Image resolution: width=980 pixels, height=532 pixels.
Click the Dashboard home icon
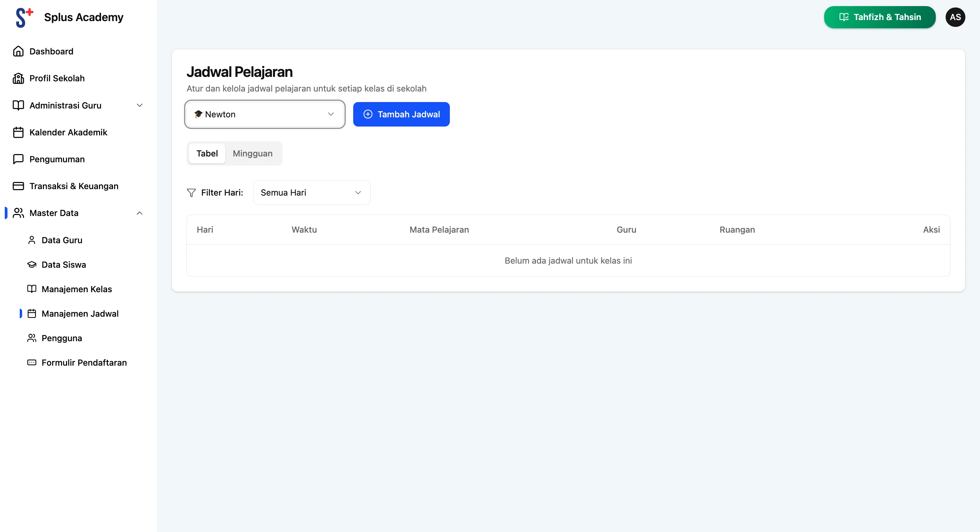coord(18,51)
